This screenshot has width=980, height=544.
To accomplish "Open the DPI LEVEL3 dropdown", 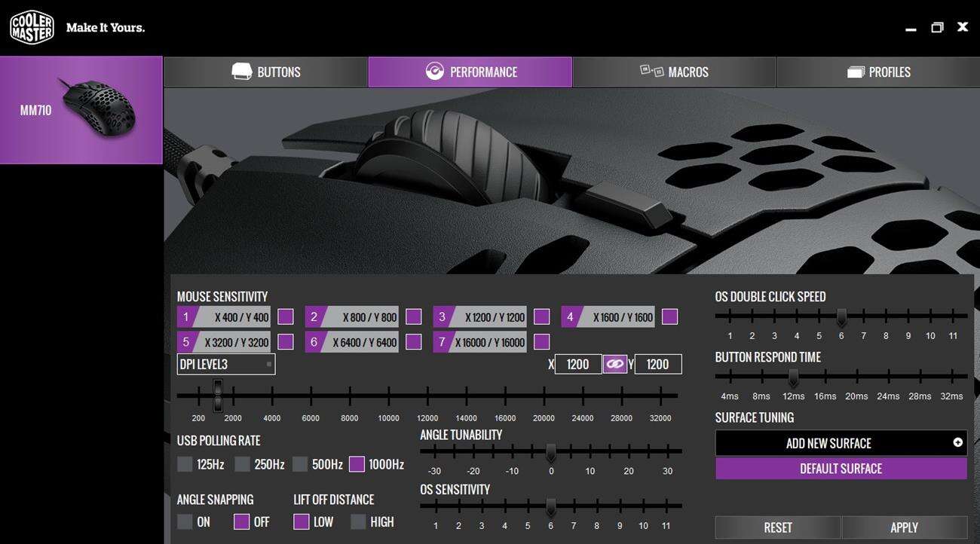I will click(x=226, y=365).
